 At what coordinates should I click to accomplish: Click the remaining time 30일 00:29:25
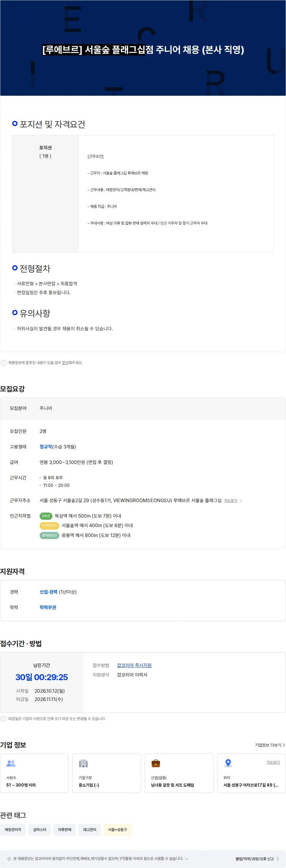point(42,677)
